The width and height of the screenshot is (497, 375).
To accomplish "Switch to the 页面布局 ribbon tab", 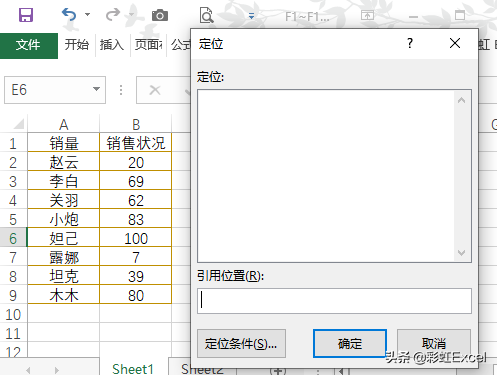I will (x=148, y=45).
